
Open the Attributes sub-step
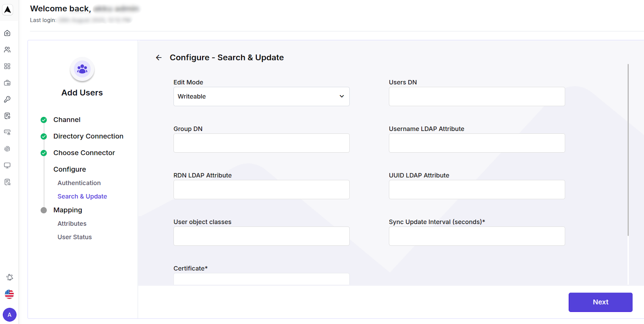tap(72, 224)
